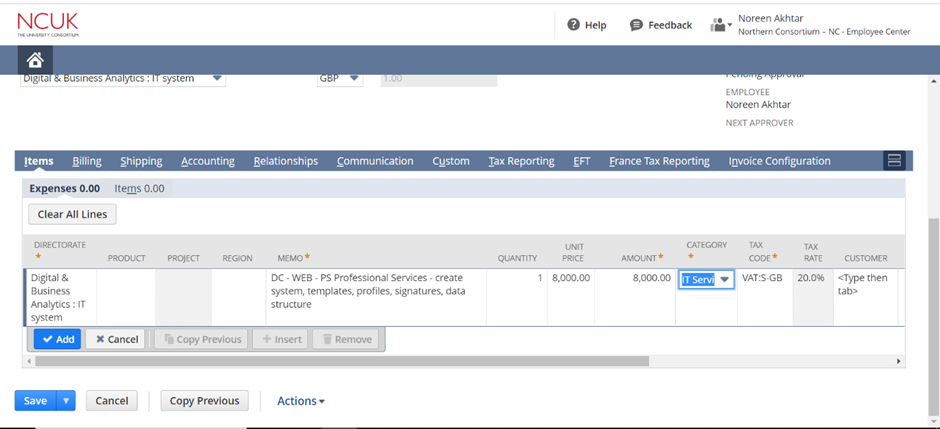The width and height of the screenshot is (940, 429).
Task: Toggle the subtab layout icon
Action: [x=894, y=161]
